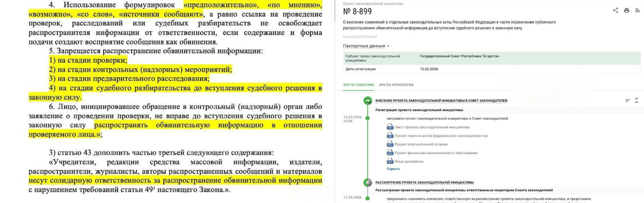Click doc icon beside Проект перечня актов
The height and width of the screenshot is (203, 644).
pos(390,136)
